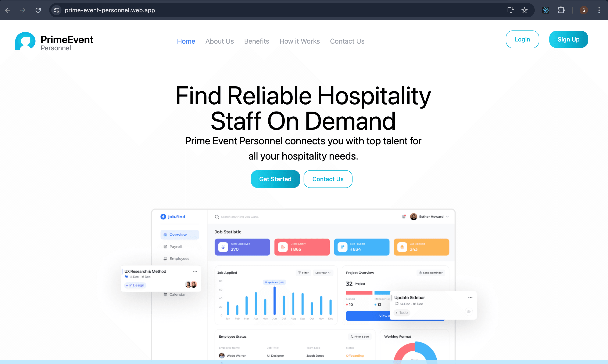Image resolution: width=608 pixels, height=364 pixels.
Task: Click the orange Job Applied 243 card
Action: 421,247
